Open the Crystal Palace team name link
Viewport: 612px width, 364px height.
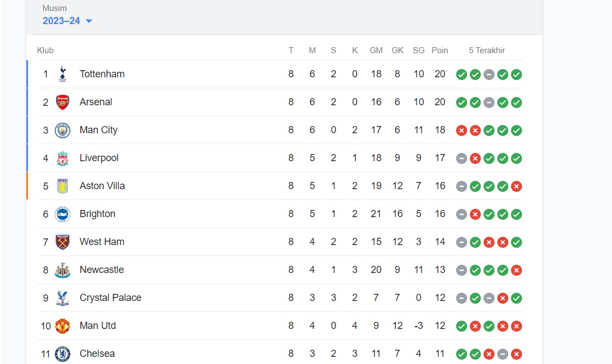pyautogui.click(x=110, y=298)
